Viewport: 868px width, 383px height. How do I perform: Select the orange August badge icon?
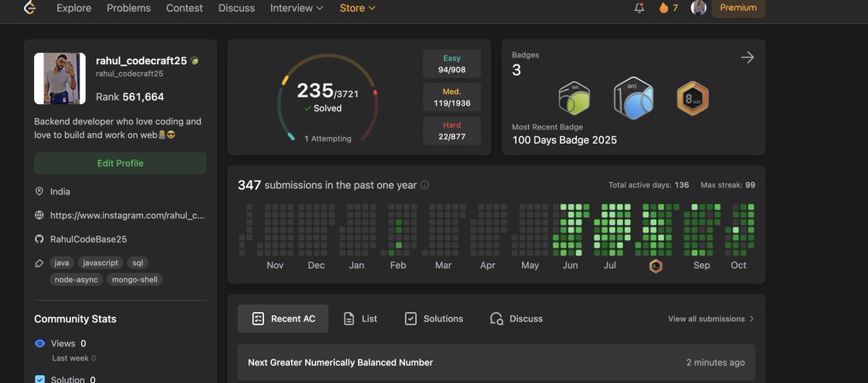692,98
